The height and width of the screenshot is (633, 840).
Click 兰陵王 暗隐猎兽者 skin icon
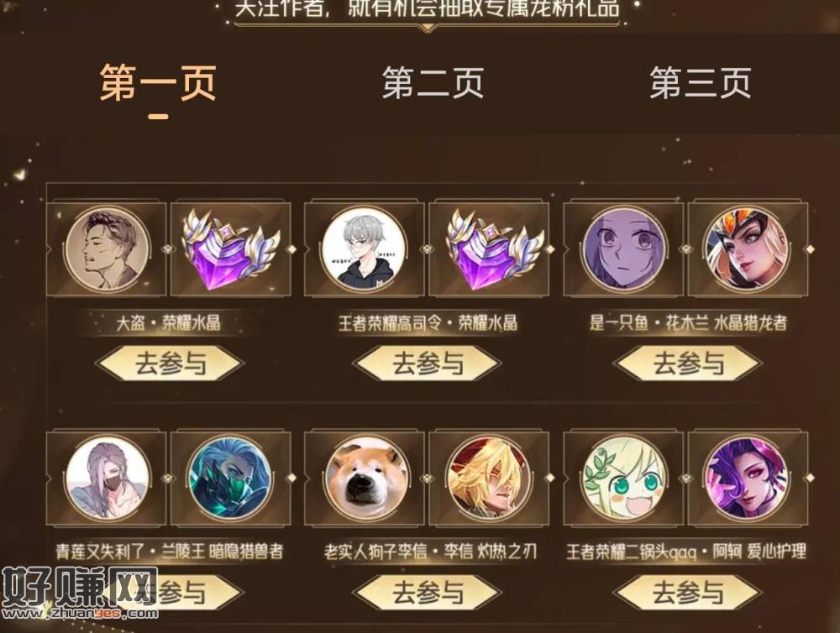coord(230,478)
